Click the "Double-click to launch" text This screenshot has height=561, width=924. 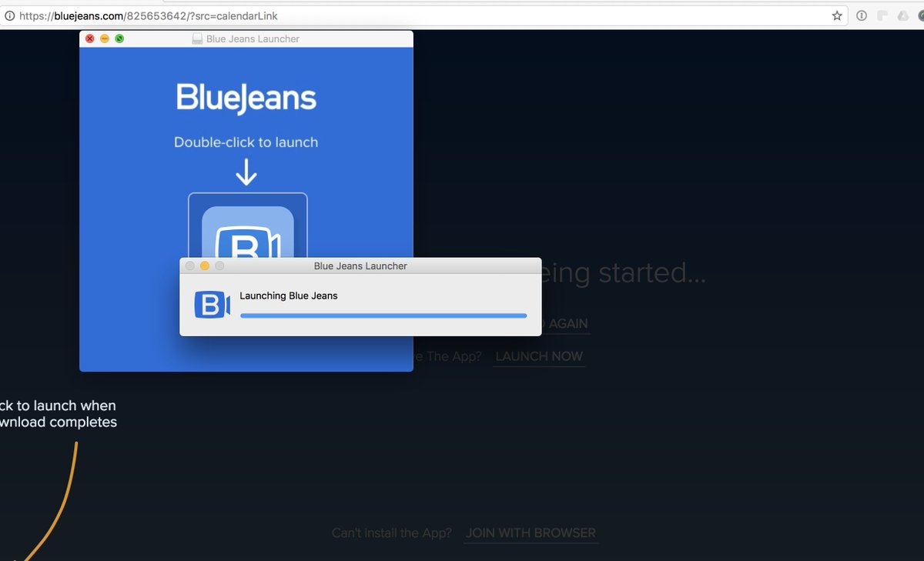246,142
